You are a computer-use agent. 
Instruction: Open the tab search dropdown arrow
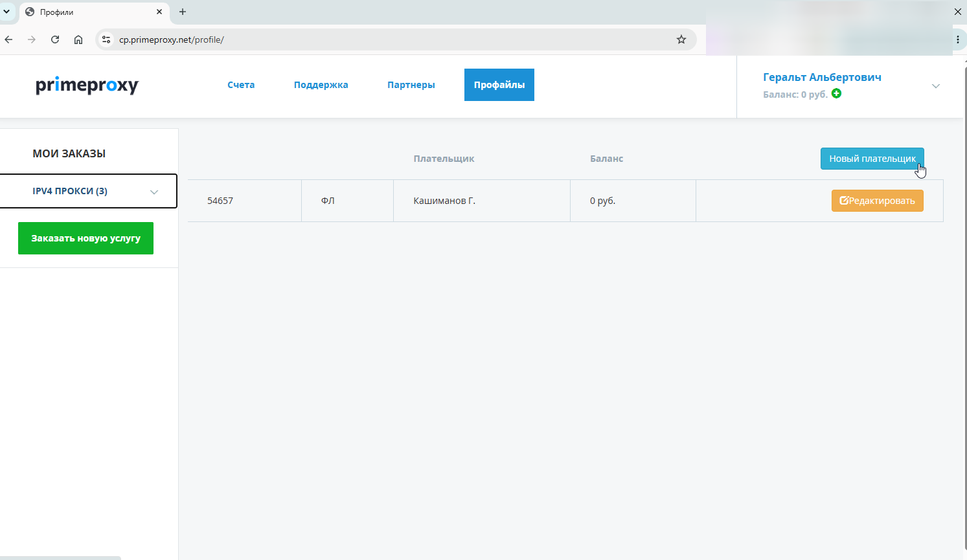(6, 12)
